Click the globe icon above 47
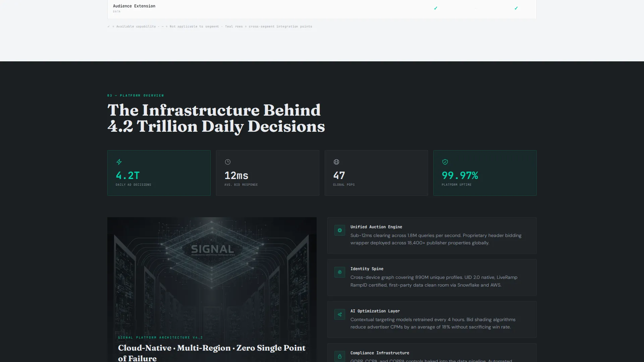This screenshot has height=362, width=644. pyautogui.click(x=336, y=162)
